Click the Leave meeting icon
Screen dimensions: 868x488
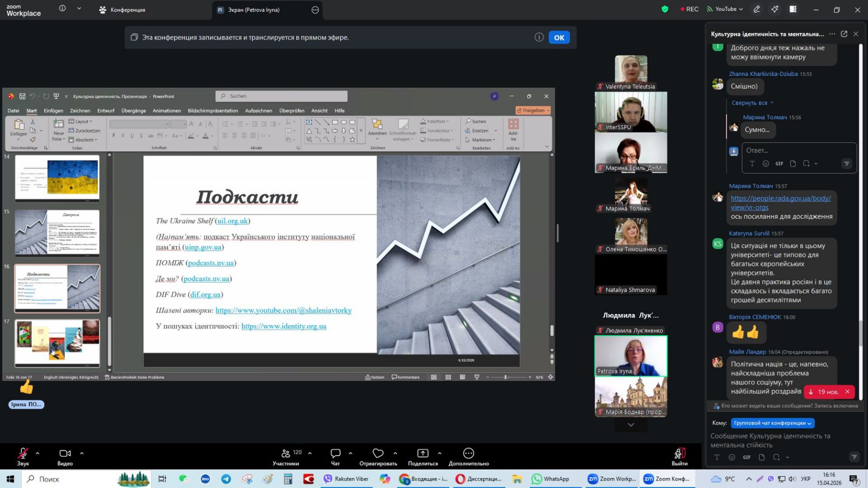pyautogui.click(x=679, y=454)
